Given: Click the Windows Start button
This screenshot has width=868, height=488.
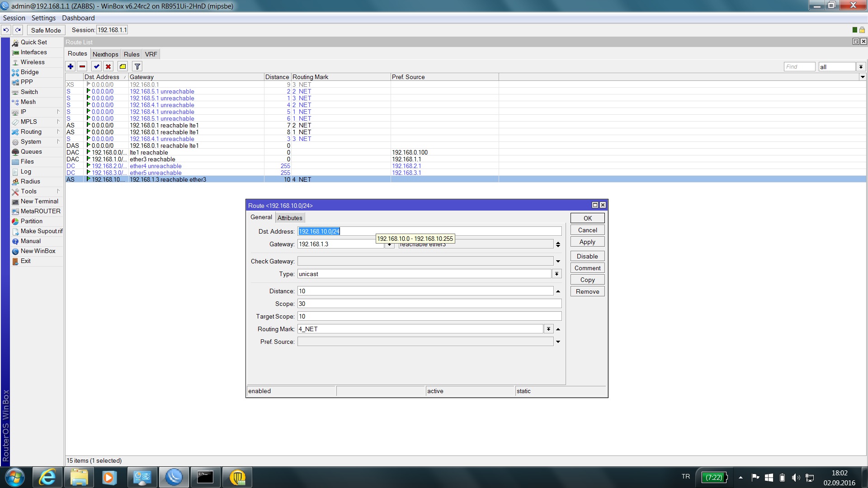Looking at the screenshot, I should [15, 477].
